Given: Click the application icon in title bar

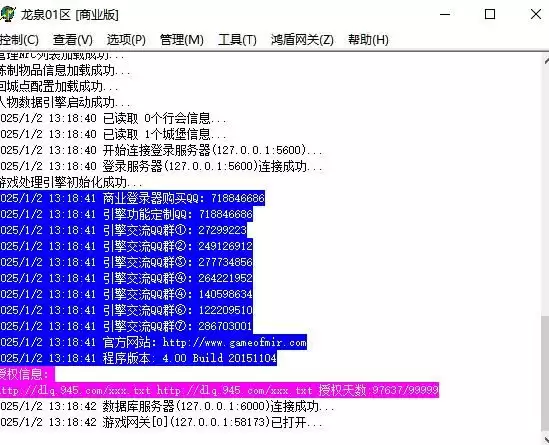Looking at the screenshot, I should pos(7,14).
